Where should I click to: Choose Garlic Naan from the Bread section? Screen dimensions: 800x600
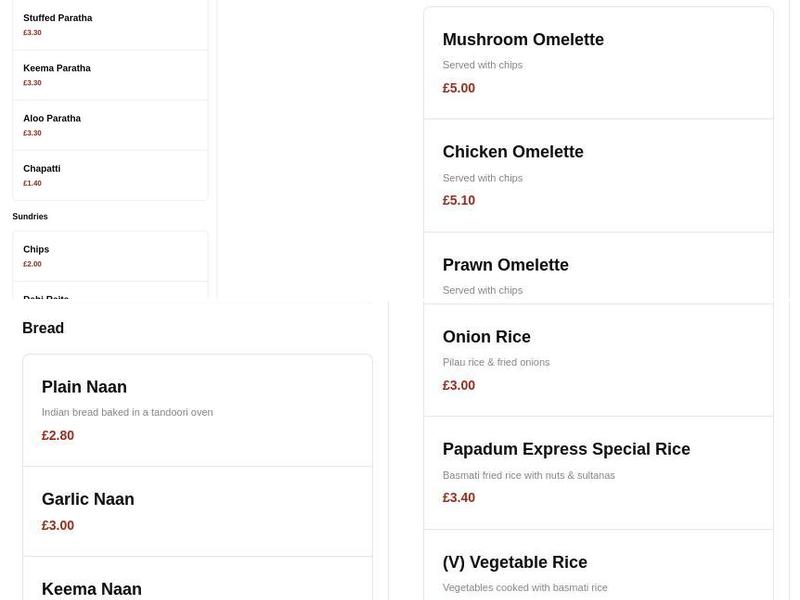tap(87, 498)
